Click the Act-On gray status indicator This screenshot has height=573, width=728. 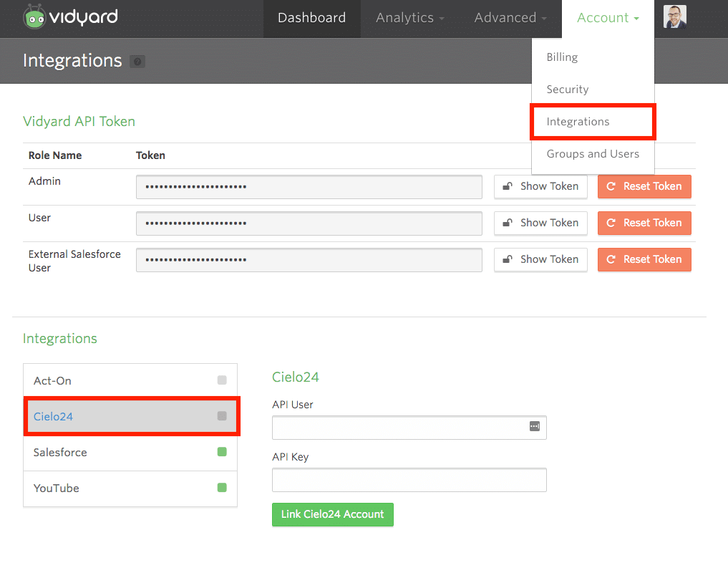coord(222,380)
